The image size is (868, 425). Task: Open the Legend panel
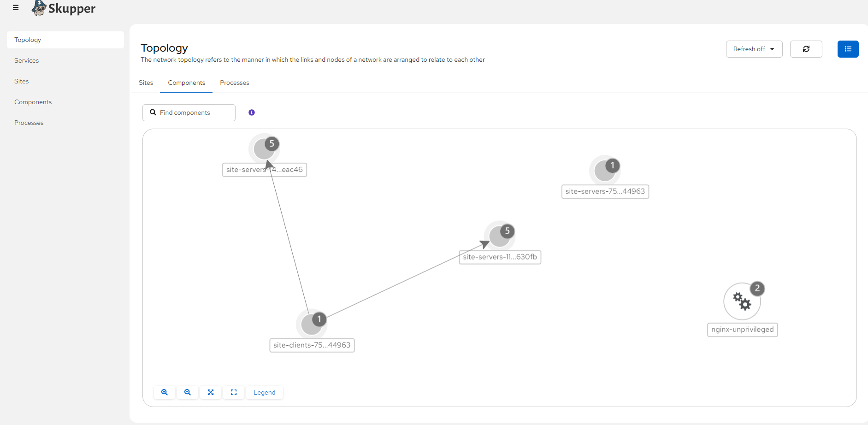[x=265, y=392]
